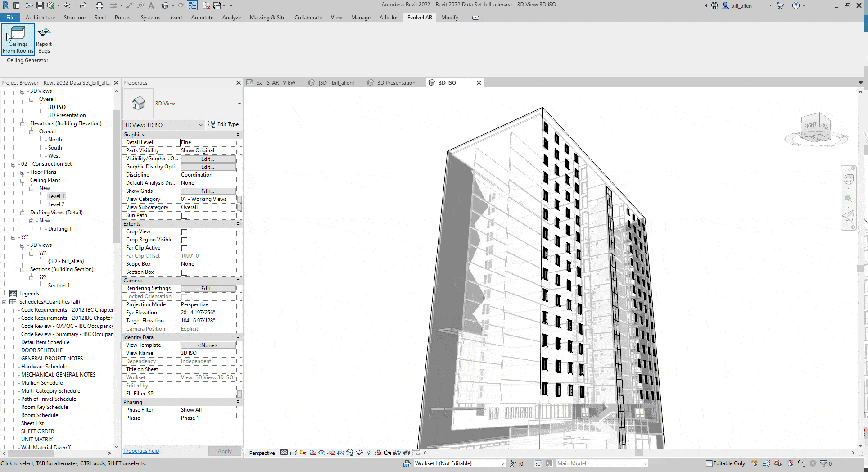Click the Visual Style cube icon
Image resolution: width=868 pixels, height=472 pixels.
point(294,453)
